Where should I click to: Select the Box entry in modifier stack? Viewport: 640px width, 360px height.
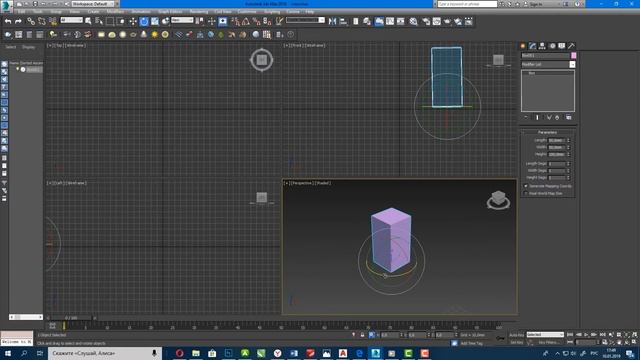[532, 73]
